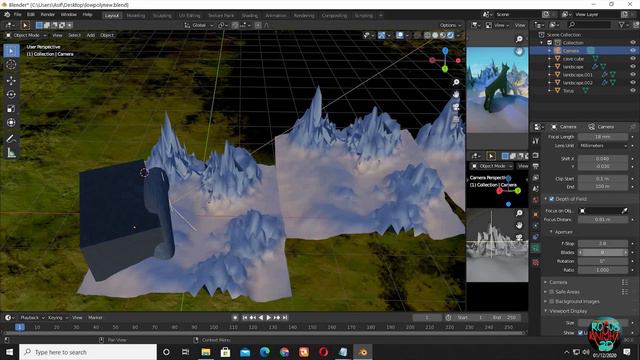Open the Marker menu in timeline
The height and width of the screenshot is (360, 640).
click(x=95, y=318)
